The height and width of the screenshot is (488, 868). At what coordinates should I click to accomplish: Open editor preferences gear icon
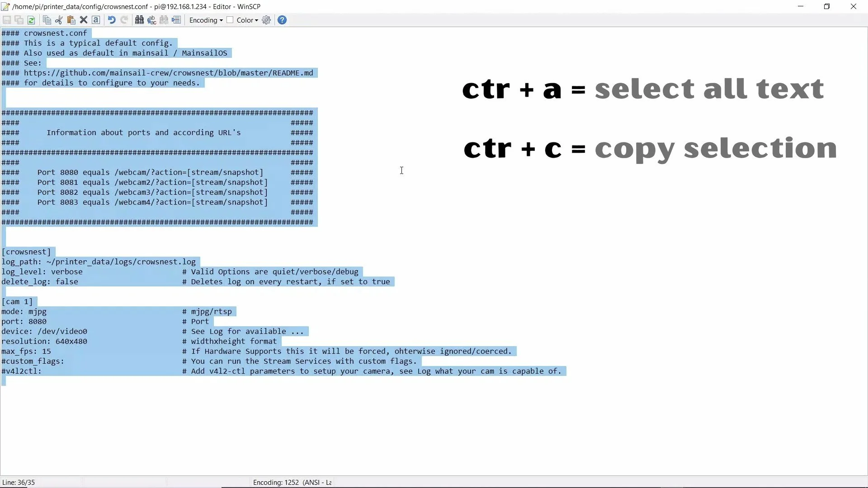[x=266, y=20]
